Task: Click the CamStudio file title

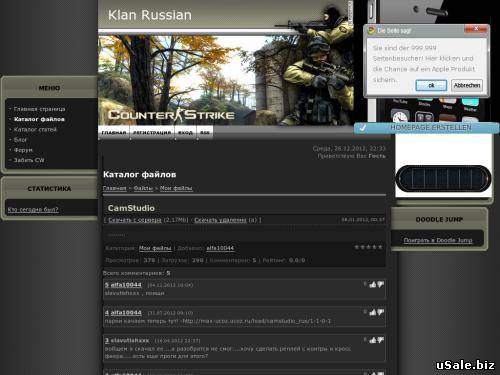Action: (x=131, y=208)
